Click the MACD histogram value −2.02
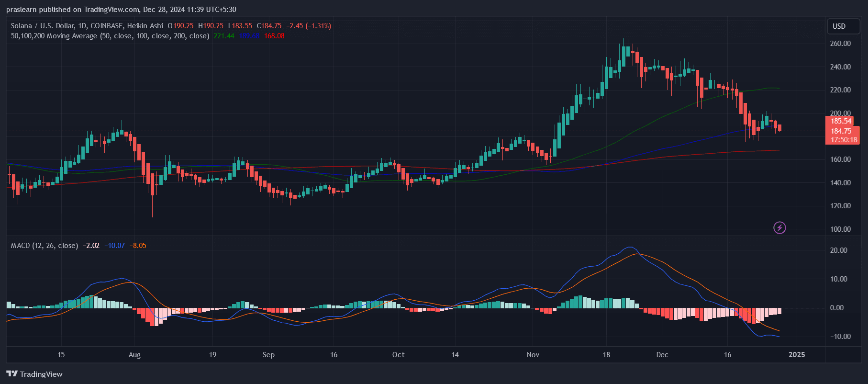The image size is (868, 384). click(91, 246)
